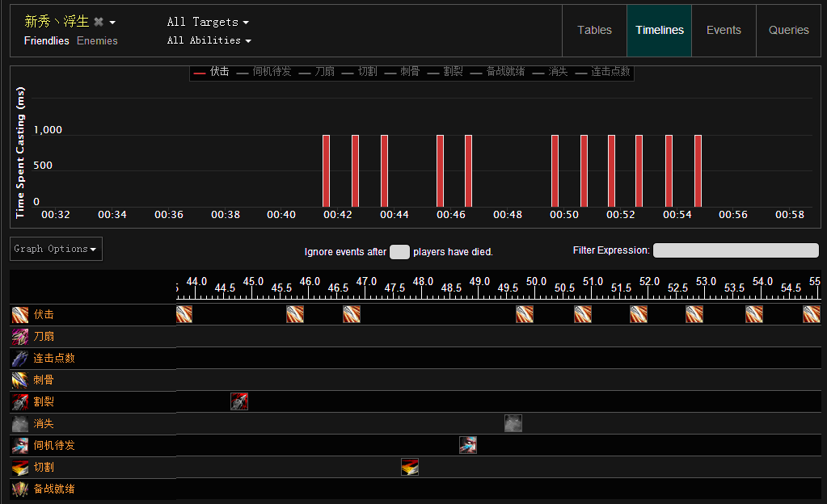Focus the Filter Expression input field

coord(735,250)
